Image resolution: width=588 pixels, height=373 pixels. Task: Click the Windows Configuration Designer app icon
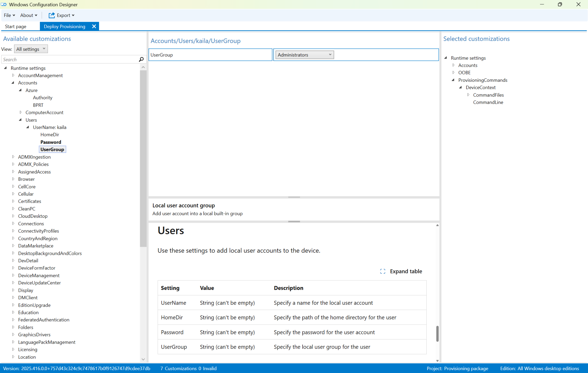(4, 5)
